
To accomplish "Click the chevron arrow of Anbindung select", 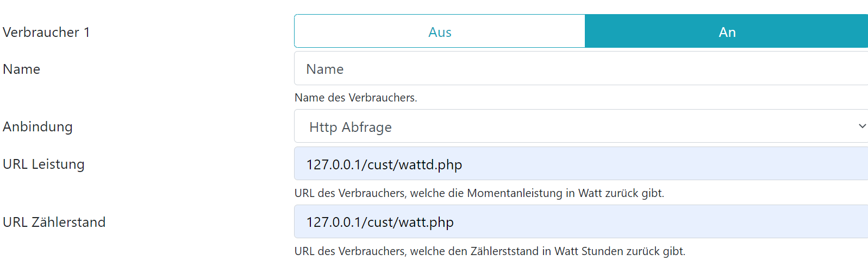I will pyautogui.click(x=861, y=126).
